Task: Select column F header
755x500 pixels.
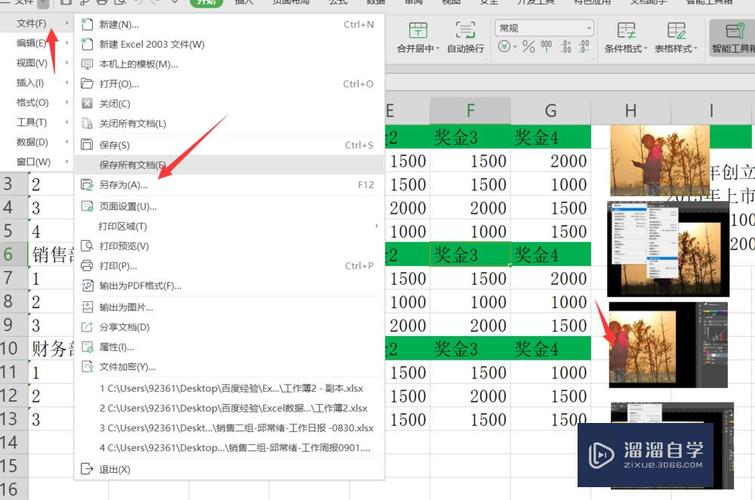Action: pos(470,111)
